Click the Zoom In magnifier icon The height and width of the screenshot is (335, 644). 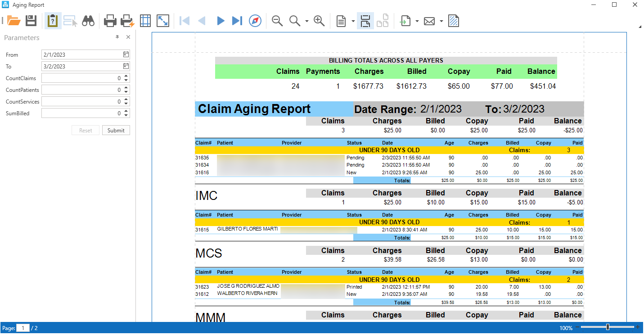tap(319, 21)
